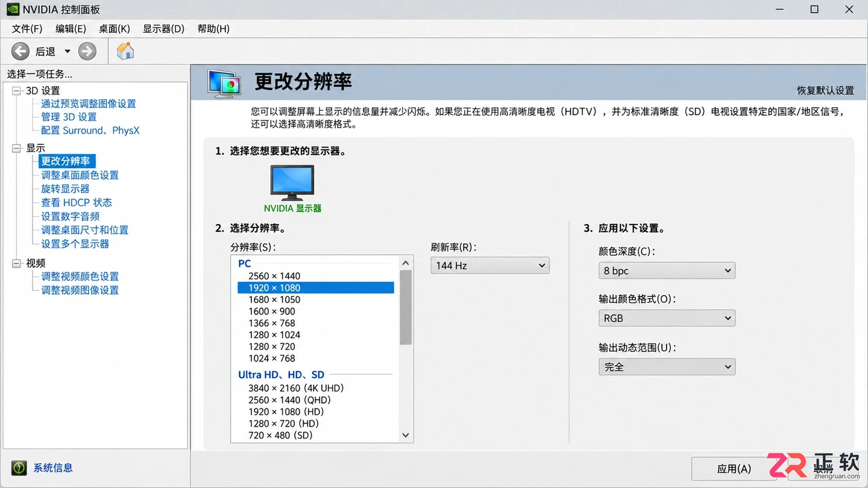This screenshot has height=488, width=868.
Task: Click the 更改分辨率 header icon
Action: click(224, 83)
